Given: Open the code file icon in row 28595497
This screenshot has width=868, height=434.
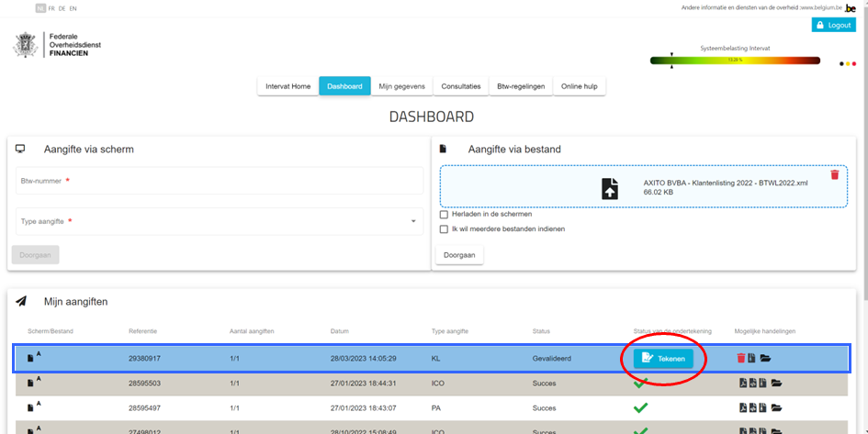Looking at the screenshot, I should (x=753, y=408).
